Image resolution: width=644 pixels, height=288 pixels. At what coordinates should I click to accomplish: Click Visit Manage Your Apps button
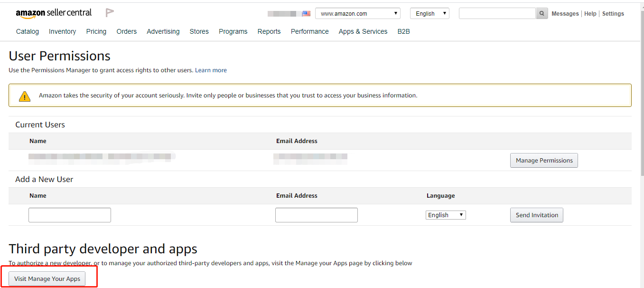click(x=47, y=278)
